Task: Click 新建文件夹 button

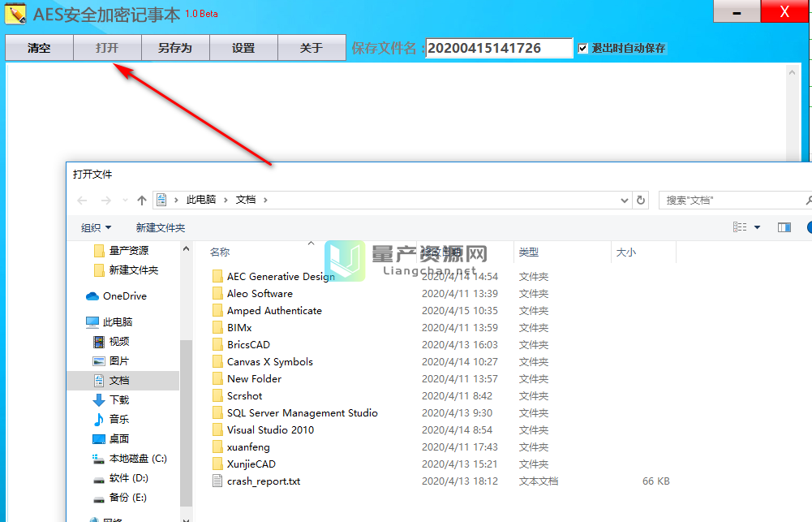Action: pos(161,227)
